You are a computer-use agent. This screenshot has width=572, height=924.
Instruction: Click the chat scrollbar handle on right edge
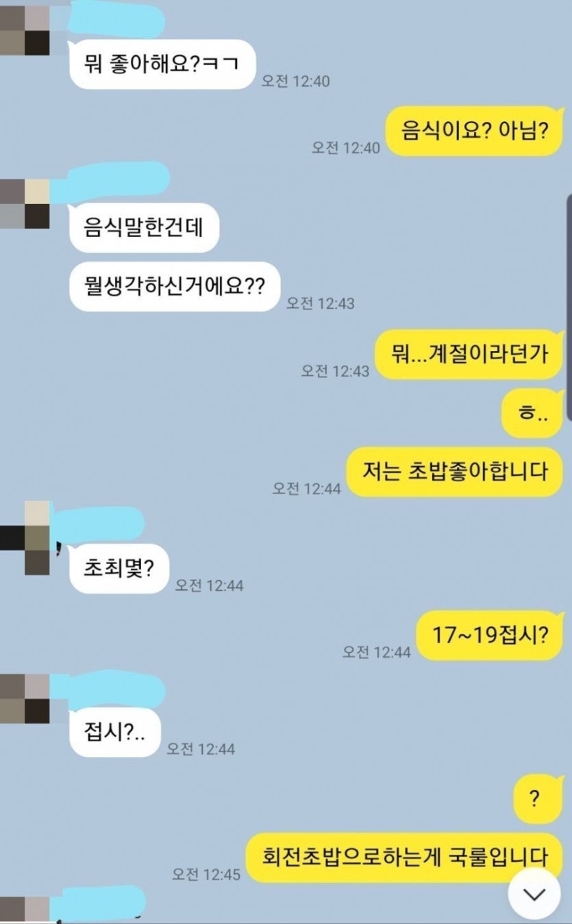pyautogui.click(x=569, y=308)
